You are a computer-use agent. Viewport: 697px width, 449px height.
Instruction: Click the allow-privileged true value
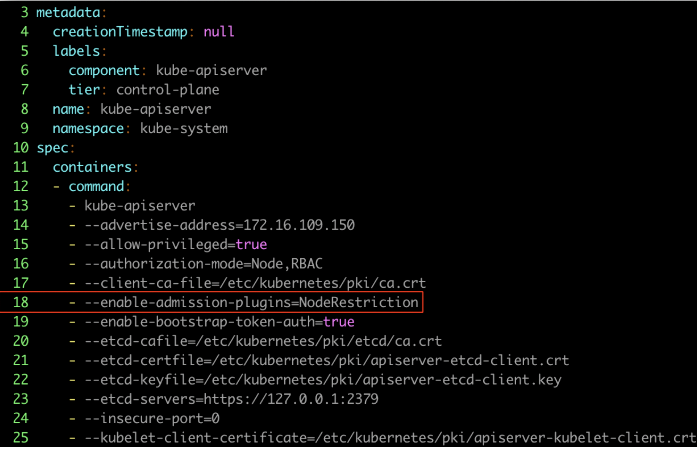[x=251, y=244]
